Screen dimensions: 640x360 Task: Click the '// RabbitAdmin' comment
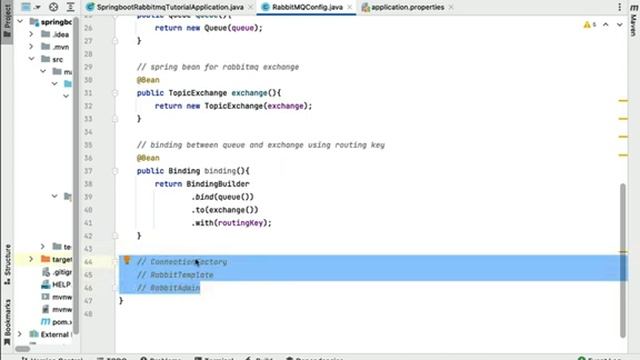[169, 288]
